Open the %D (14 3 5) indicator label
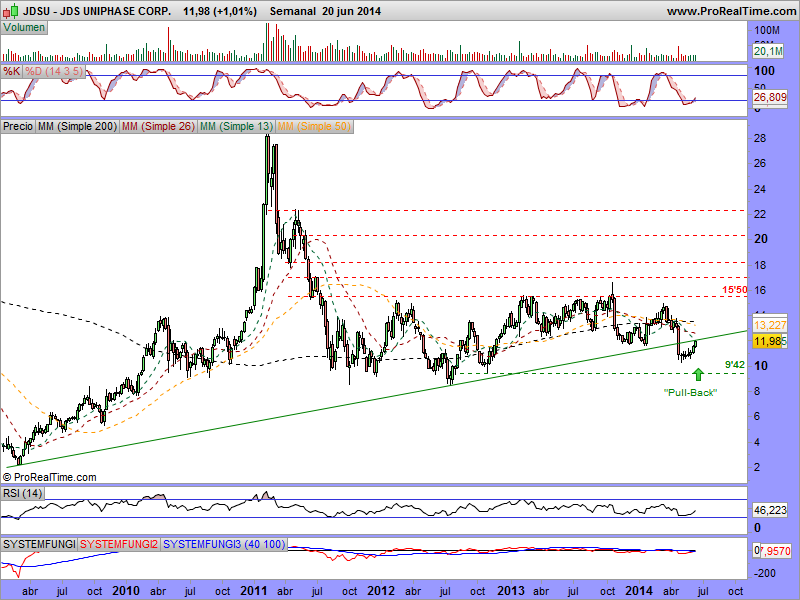The image size is (800, 600). [54, 71]
